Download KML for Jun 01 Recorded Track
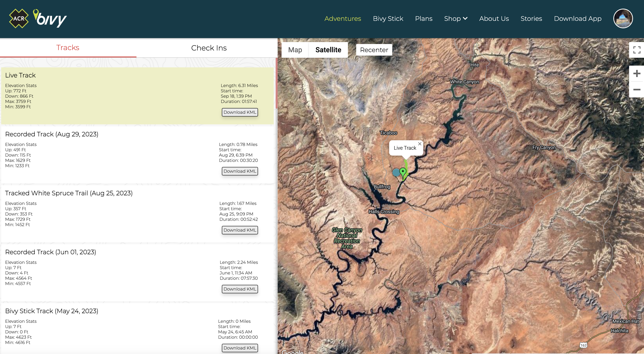The image size is (644, 354). (240, 289)
